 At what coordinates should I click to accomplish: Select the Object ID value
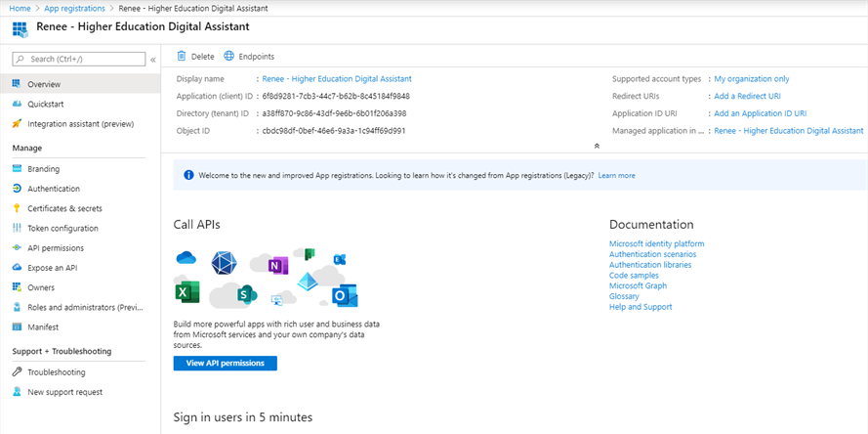coord(334,131)
